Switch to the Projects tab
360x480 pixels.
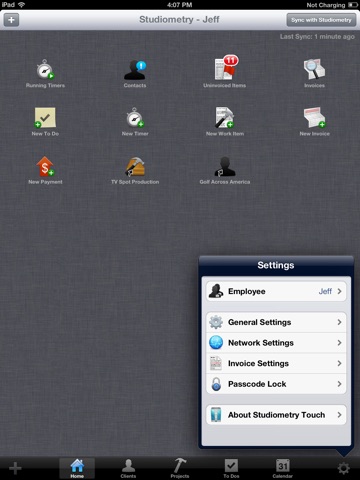tap(180, 468)
